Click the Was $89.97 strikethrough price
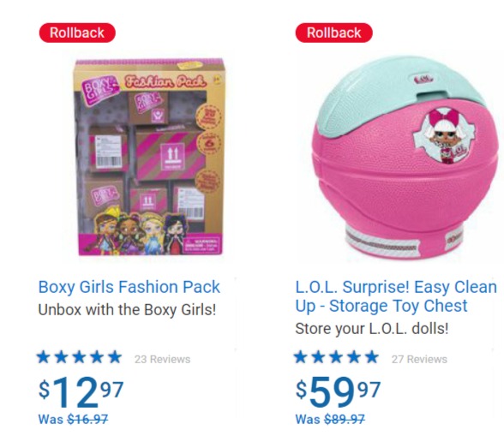Screen dimensions: 504x436 pos(330,419)
